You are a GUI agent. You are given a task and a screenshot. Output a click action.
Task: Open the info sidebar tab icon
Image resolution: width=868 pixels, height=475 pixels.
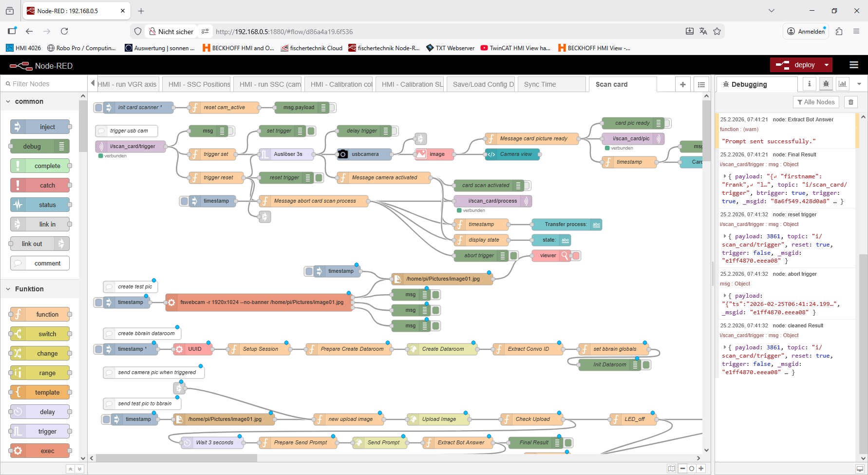pyautogui.click(x=809, y=84)
